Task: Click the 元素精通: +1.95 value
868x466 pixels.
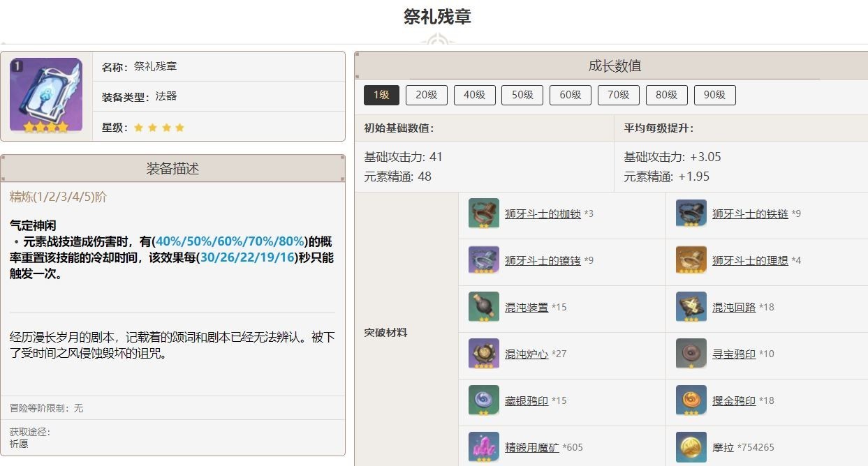Action: click(x=666, y=176)
